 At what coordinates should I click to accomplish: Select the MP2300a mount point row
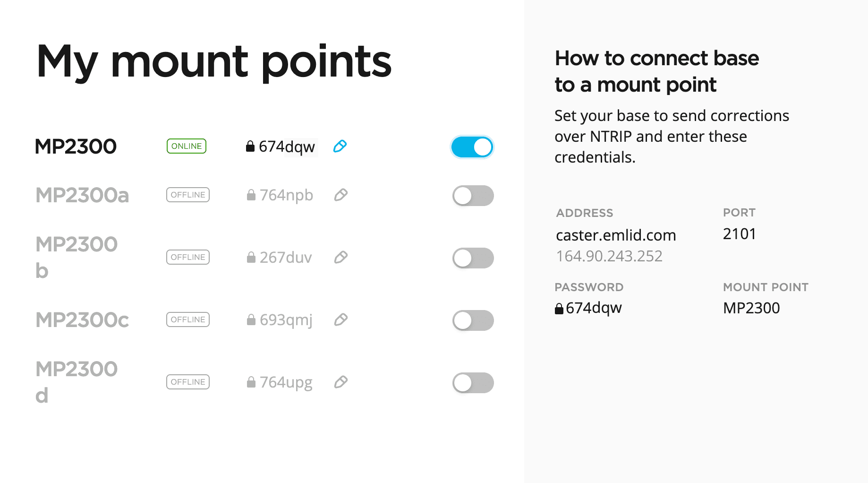coord(82,195)
